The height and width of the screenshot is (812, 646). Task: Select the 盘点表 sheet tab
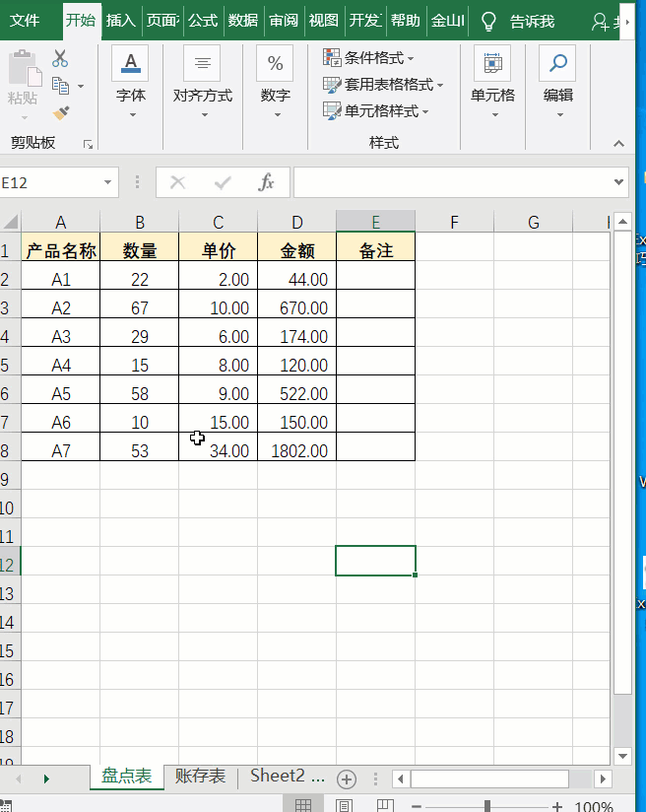[127, 776]
